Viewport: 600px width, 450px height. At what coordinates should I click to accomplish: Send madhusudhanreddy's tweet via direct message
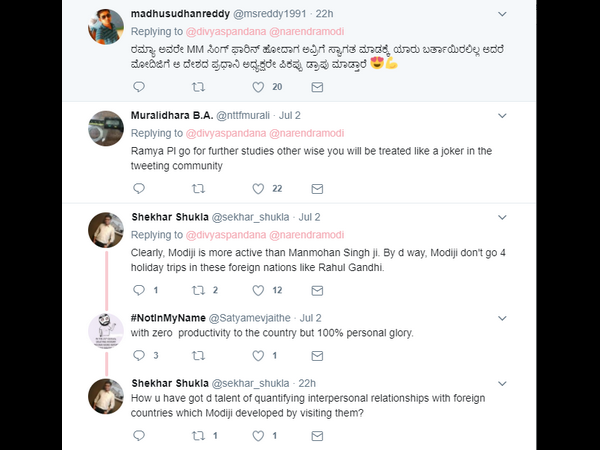(x=317, y=87)
